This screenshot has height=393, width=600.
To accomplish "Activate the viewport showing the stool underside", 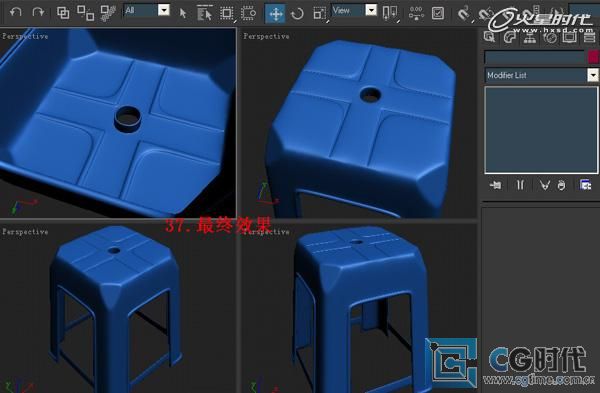I will click(x=118, y=122).
